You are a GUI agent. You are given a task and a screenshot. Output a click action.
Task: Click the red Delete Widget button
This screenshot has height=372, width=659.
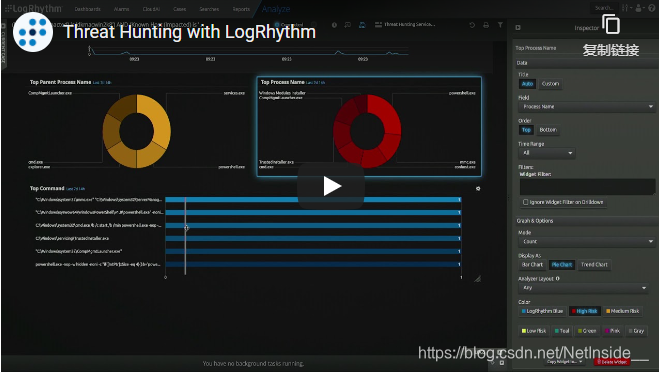coord(612,361)
